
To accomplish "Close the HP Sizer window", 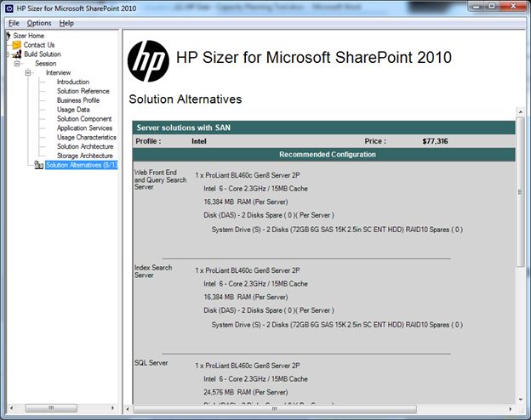I will (x=513, y=6).
